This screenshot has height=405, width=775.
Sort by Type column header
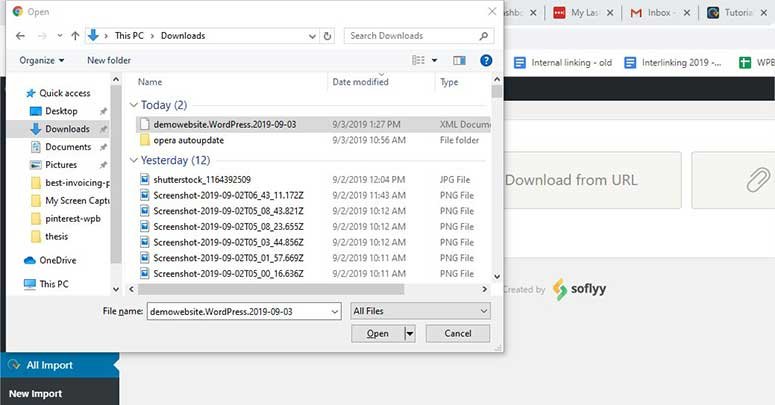coord(449,82)
